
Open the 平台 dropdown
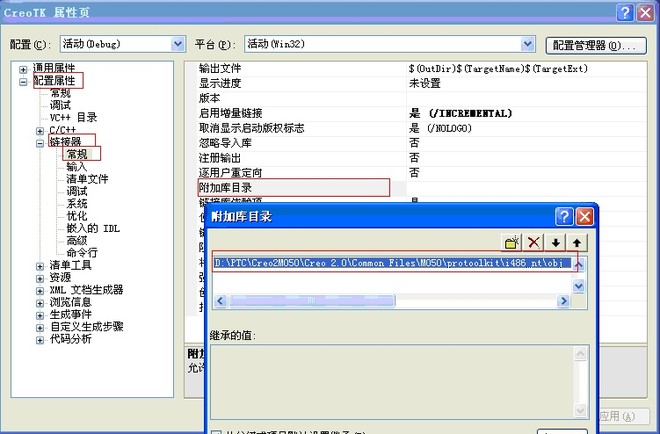529,45
